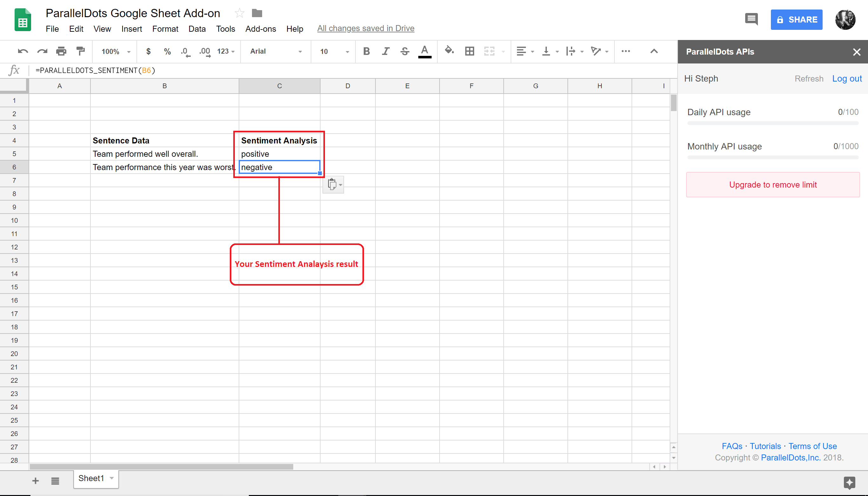This screenshot has height=496, width=868.
Task: Format as currency with dollar icon
Action: click(x=148, y=51)
